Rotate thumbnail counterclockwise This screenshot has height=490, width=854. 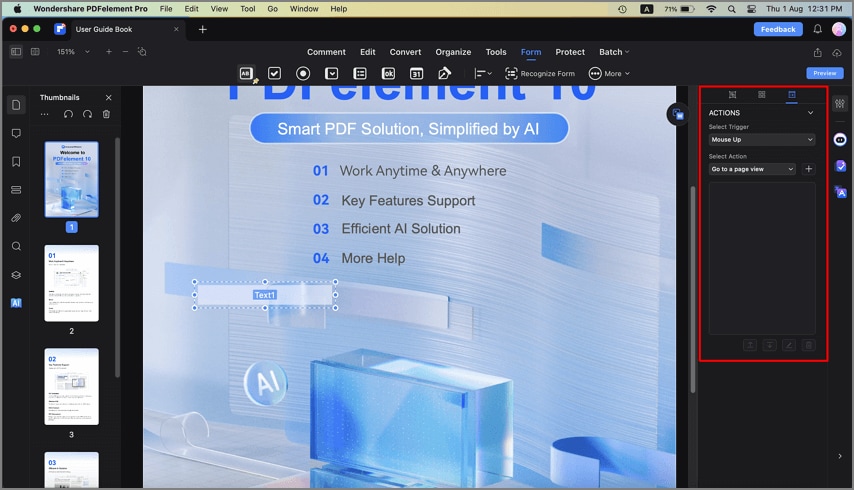[68, 114]
